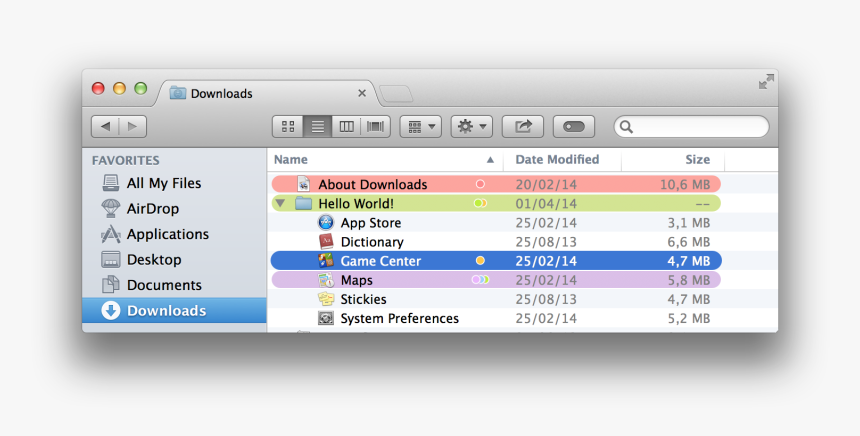Close the Downloads tab

[362, 93]
